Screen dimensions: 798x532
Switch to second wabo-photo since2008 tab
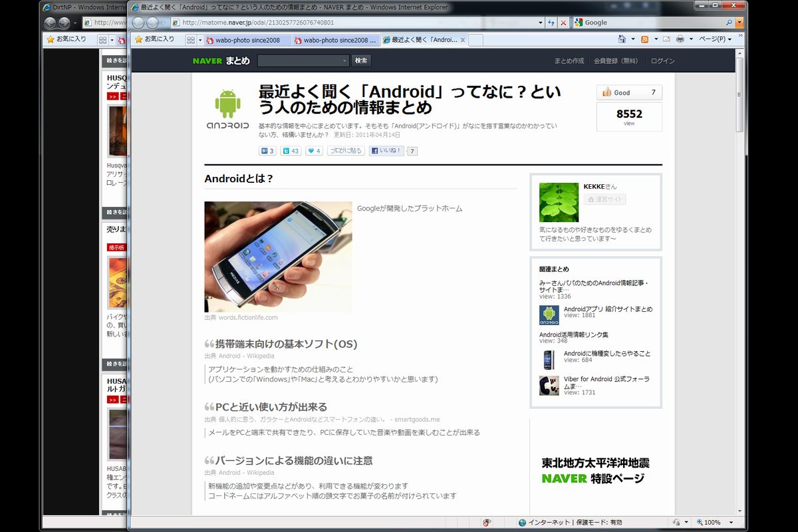pos(336,40)
